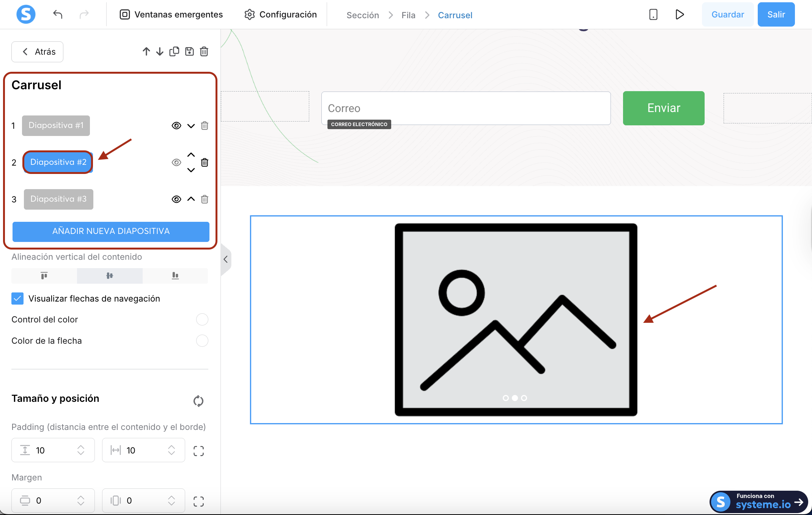Duplicate the carousel element icon
812x515 pixels.
point(174,51)
